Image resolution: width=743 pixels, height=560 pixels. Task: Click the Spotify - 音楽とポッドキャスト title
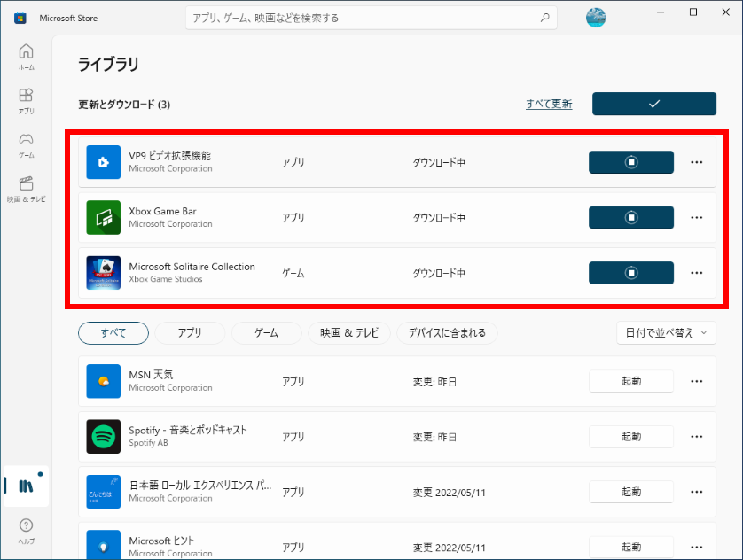[x=188, y=430]
